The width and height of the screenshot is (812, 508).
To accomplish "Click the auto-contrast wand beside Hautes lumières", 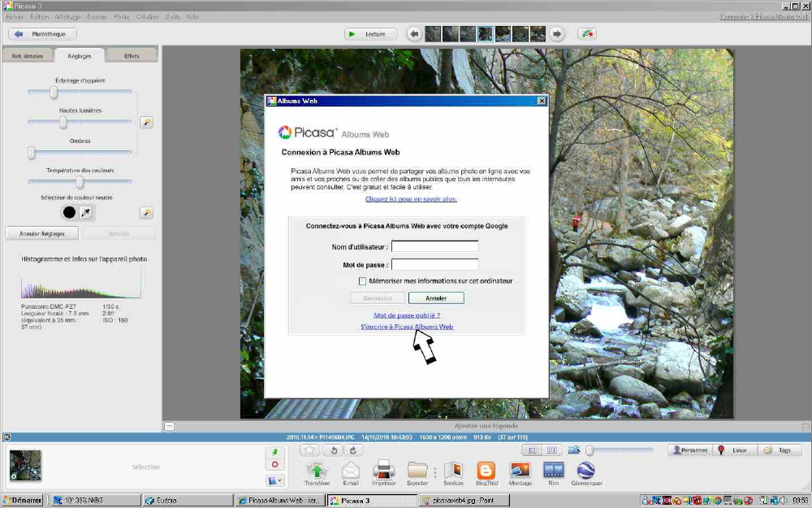I will (x=146, y=123).
